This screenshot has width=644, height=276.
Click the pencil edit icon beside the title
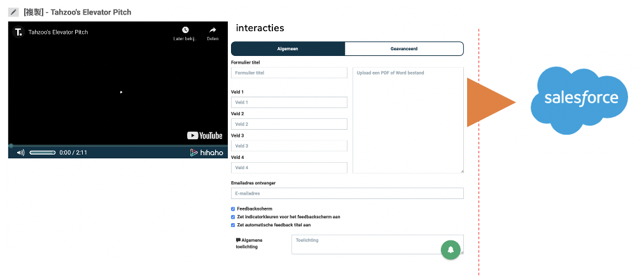coord(14,12)
